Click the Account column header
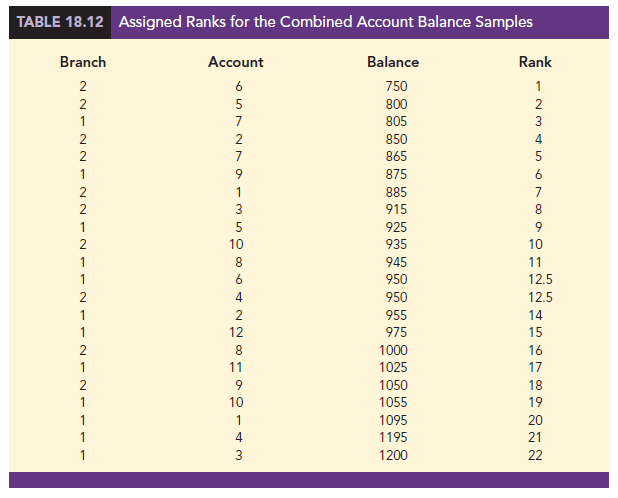618x498 pixels. pos(235,62)
